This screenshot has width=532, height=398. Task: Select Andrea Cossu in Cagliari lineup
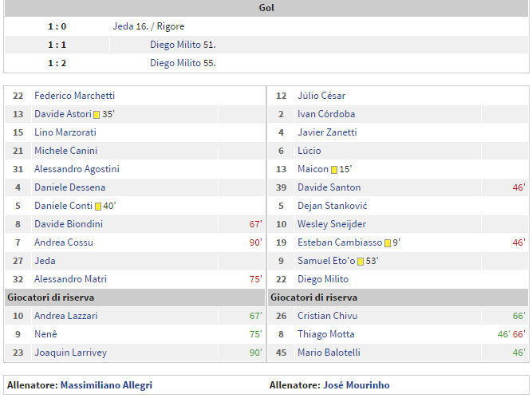click(63, 242)
